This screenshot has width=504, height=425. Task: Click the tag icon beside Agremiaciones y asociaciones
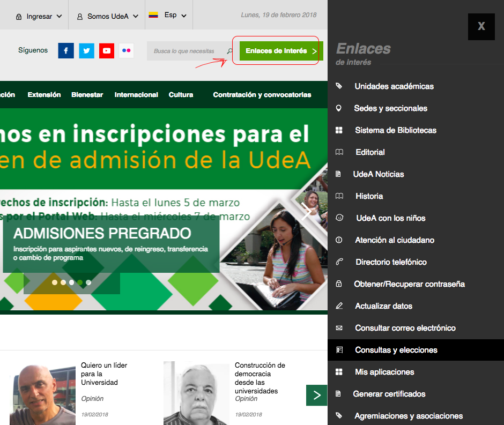tap(339, 415)
